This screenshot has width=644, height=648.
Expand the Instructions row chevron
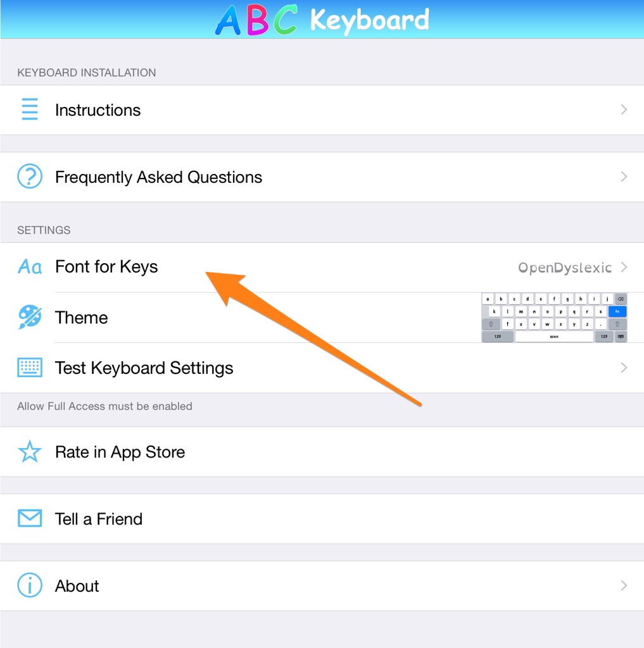pos(624,109)
